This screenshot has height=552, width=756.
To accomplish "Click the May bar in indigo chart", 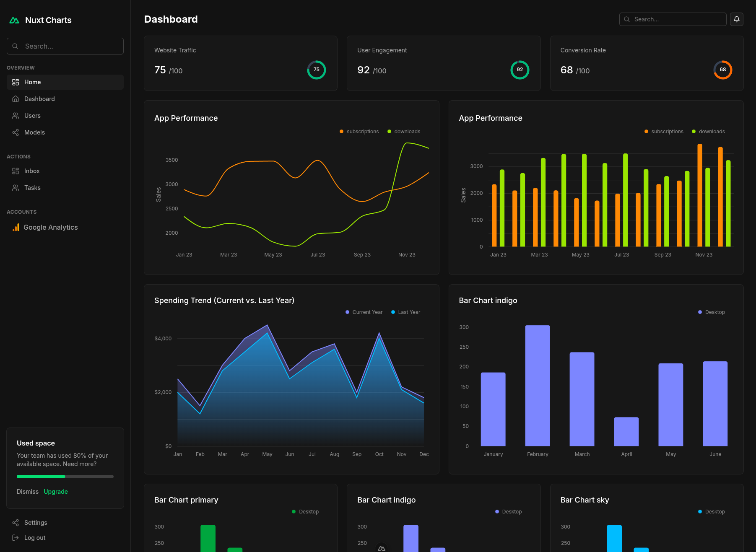I will pos(671,405).
